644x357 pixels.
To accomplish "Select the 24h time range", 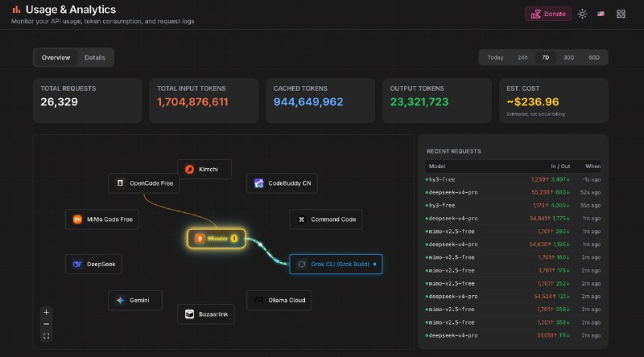I will (522, 57).
